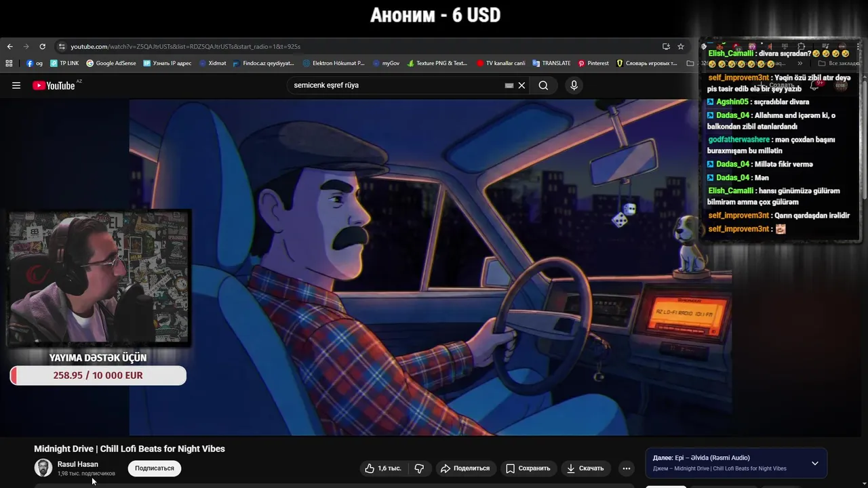Click the YAYIMA DƏSTƏK ÜÇÜN label
This screenshot has height=488, width=868.
(98, 358)
